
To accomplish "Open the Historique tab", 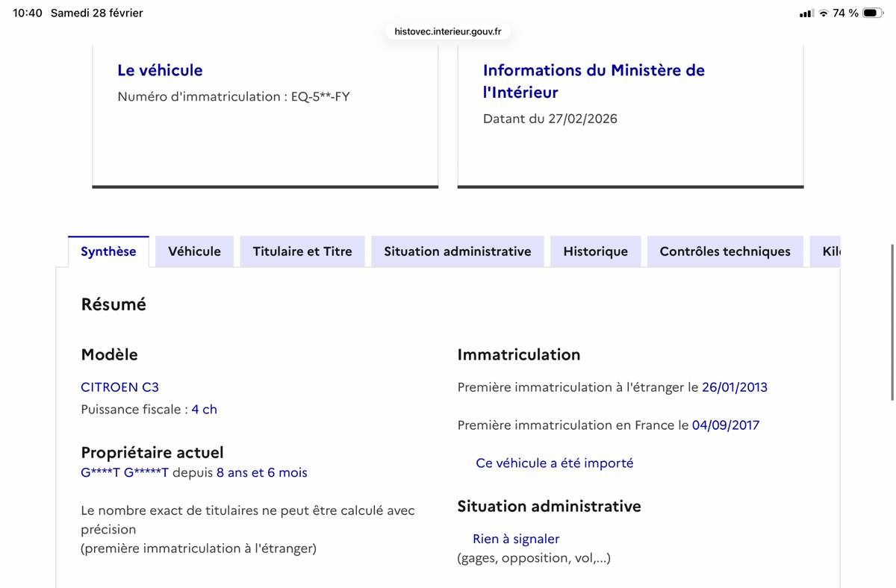I will pos(595,251).
